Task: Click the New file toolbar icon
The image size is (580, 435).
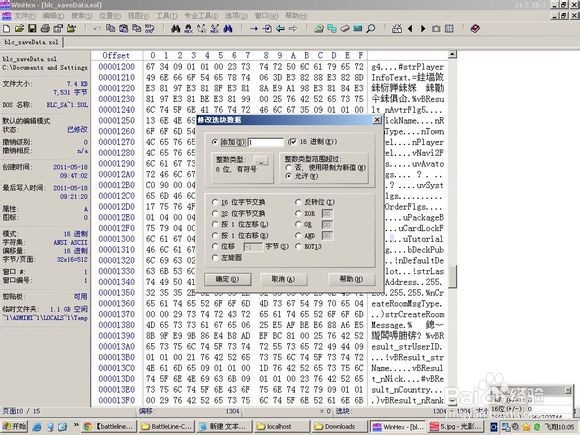Action: point(6,28)
